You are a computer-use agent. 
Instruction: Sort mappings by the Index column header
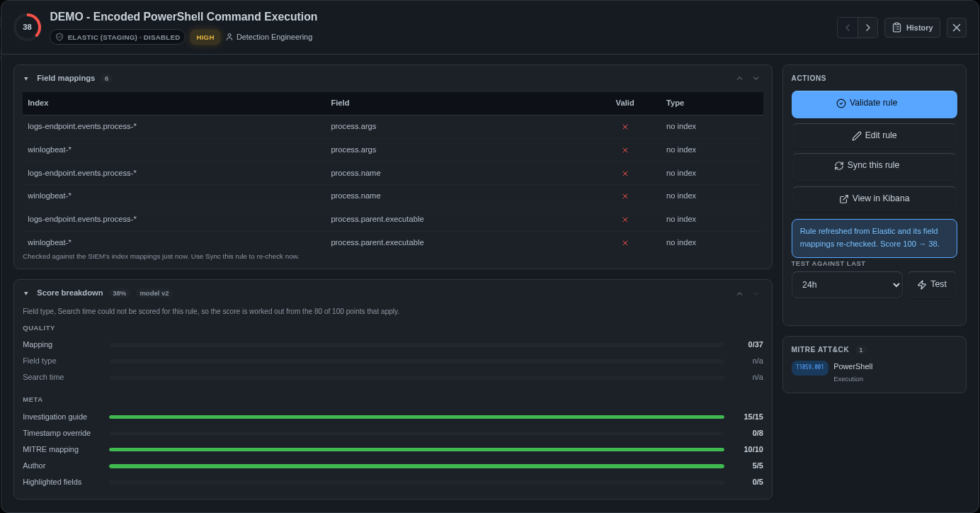coord(38,103)
